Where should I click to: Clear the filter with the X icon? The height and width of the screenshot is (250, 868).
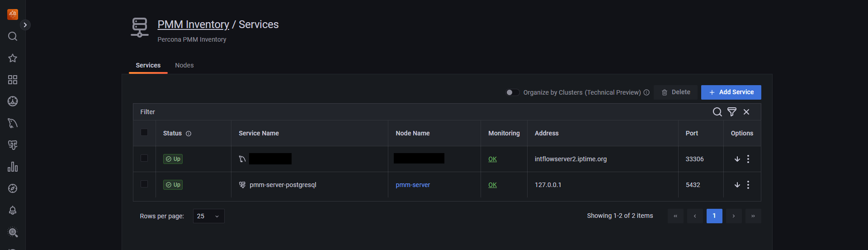coord(746,112)
